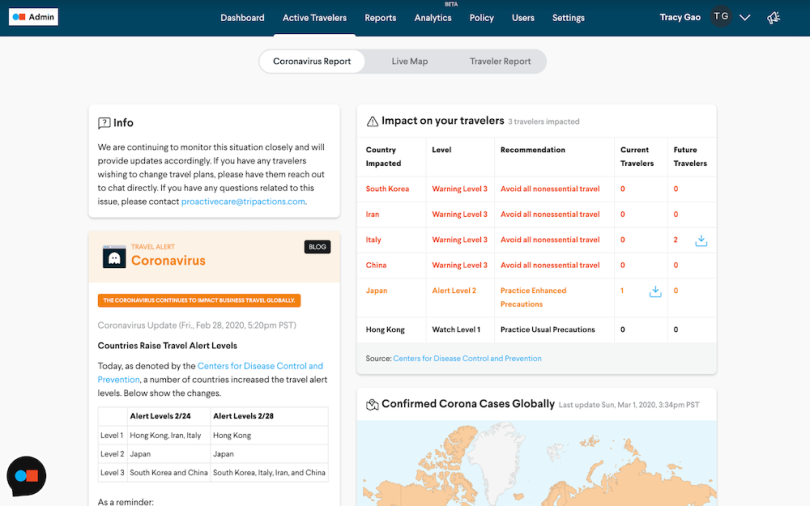Open the Analytics beta menu
This screenshot has width=810, height=506.
(433, 18)
